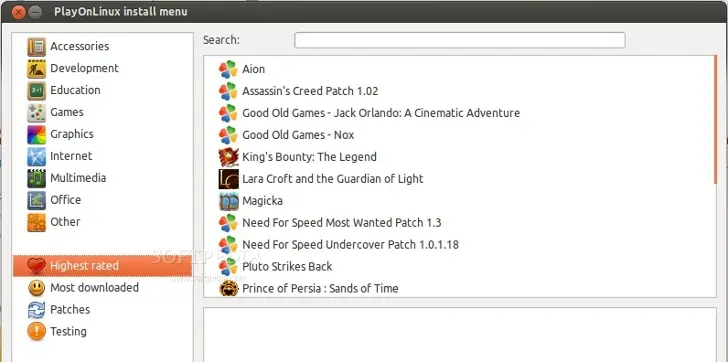728x362 pixels.
Task: Click inside the Search field
Action: click(x=460, y=40)
